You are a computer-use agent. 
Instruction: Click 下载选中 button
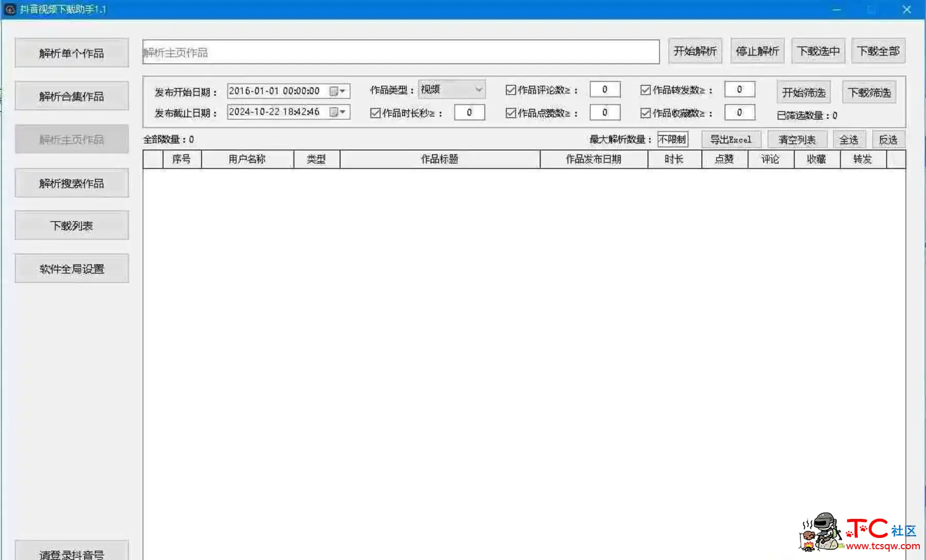pyautogui.click(x=818, y=51)
